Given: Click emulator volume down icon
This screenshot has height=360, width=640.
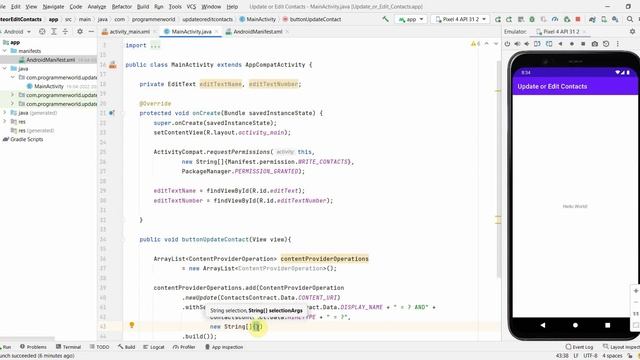Looking at the screenshot, I should pos(527,44).
